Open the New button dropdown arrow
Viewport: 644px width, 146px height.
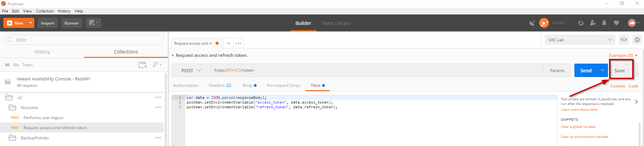pos(31,23)
